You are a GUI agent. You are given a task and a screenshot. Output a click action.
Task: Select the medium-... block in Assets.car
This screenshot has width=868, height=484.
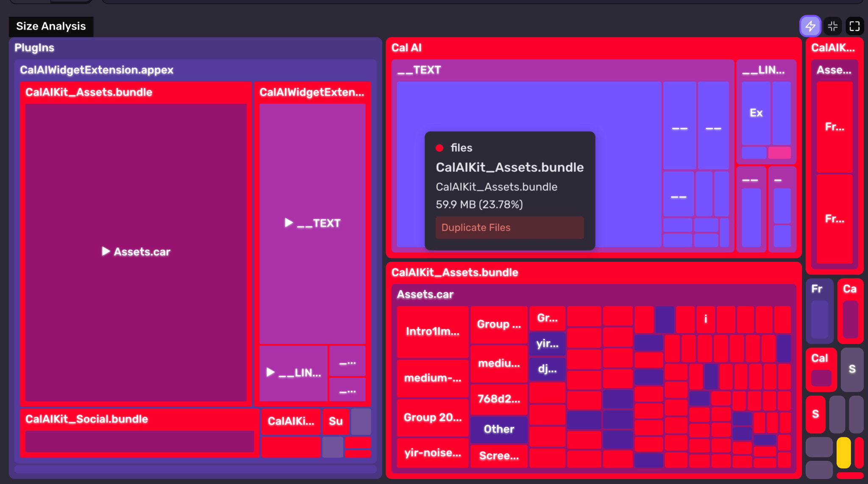[x=432, y=377]
